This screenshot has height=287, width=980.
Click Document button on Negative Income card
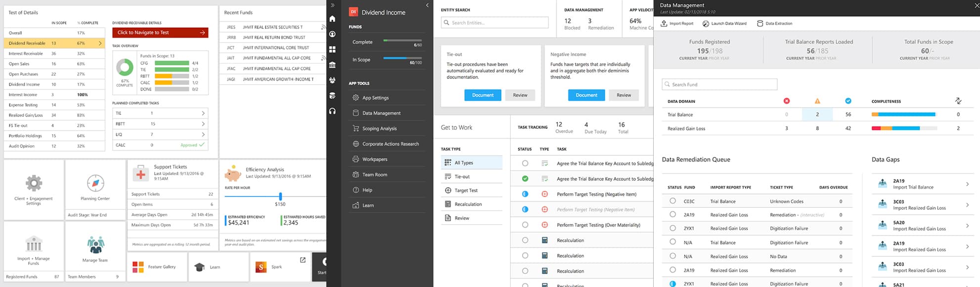click(586, 95)
